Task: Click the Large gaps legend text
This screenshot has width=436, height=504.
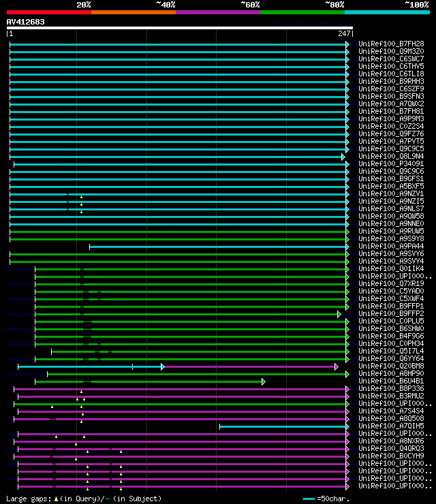Action: (x=84, y=499)
